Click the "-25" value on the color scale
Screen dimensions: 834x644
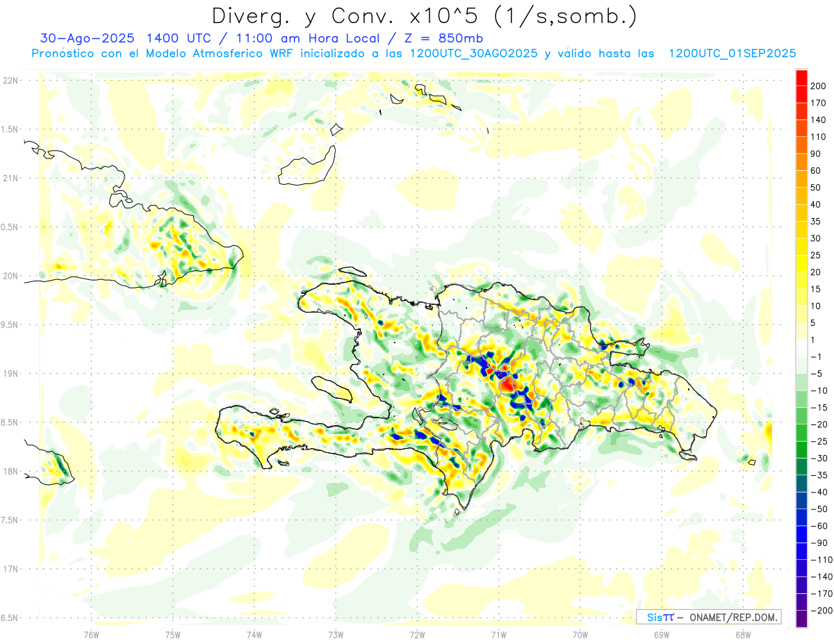818,441
